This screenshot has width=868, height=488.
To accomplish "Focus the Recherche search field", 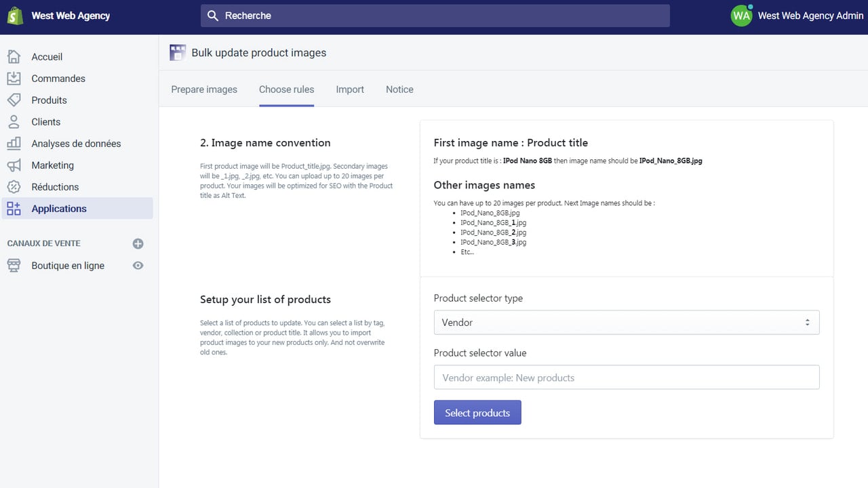I will [x=435, y=16].
